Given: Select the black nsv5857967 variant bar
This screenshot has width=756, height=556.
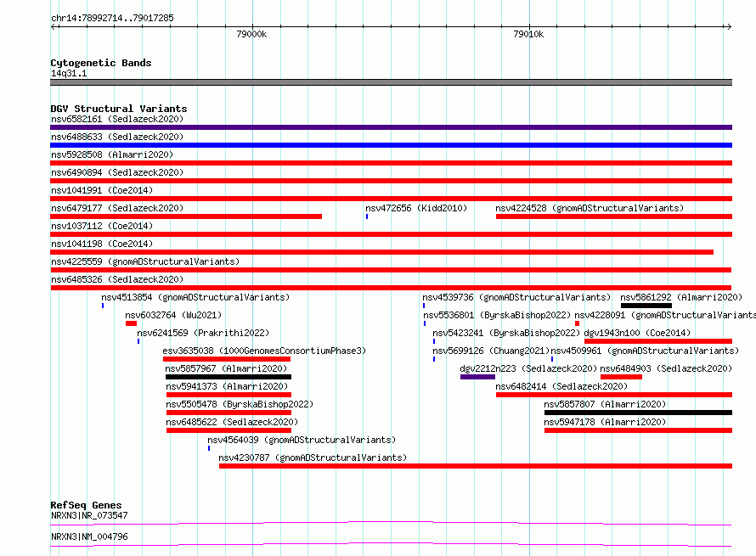Looking at the screenshot, I should (x=228, y=377).
